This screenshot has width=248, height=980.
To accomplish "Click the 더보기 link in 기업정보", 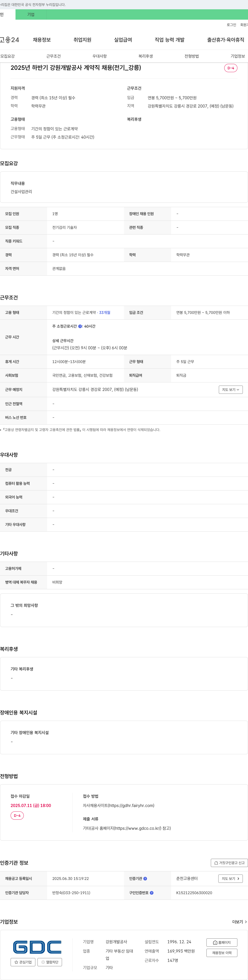I will pyautogui.click(x=240, y=922).
